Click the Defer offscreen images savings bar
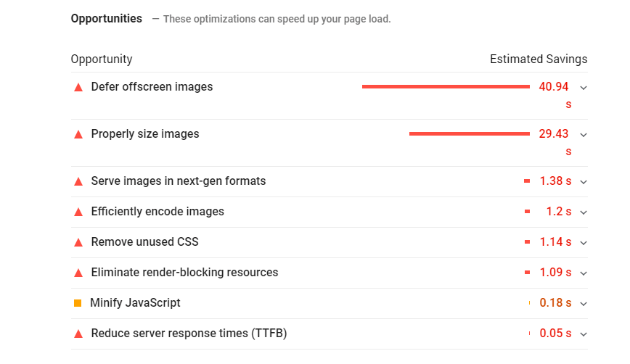Image resolution: width=630 pixels, height=364 pixels. [446, 87]
